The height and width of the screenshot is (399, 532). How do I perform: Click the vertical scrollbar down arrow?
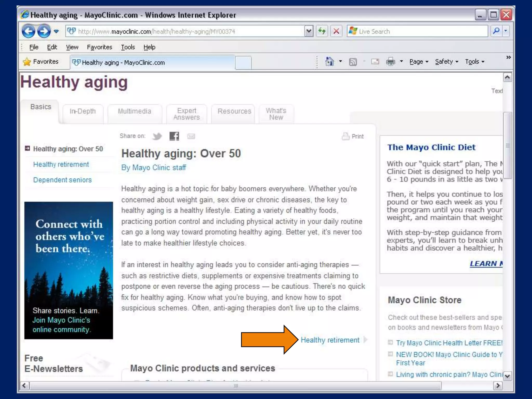[507, 376]
